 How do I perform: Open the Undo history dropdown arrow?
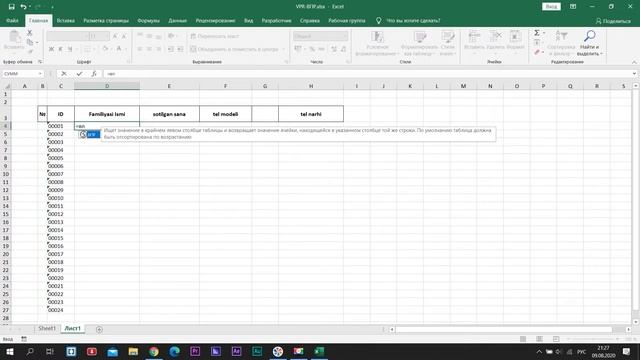point(30,7)
